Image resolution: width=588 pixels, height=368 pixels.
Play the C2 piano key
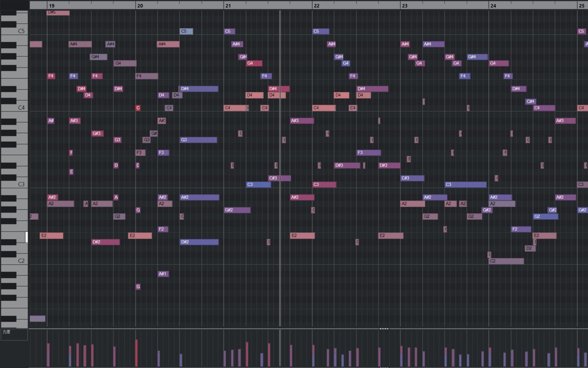[14, 261]
